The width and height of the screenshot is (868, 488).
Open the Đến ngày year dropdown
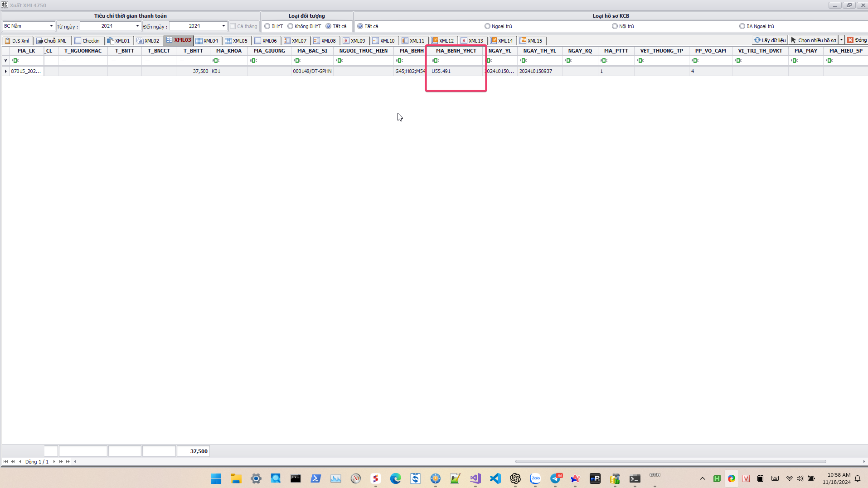coord(223,26)
